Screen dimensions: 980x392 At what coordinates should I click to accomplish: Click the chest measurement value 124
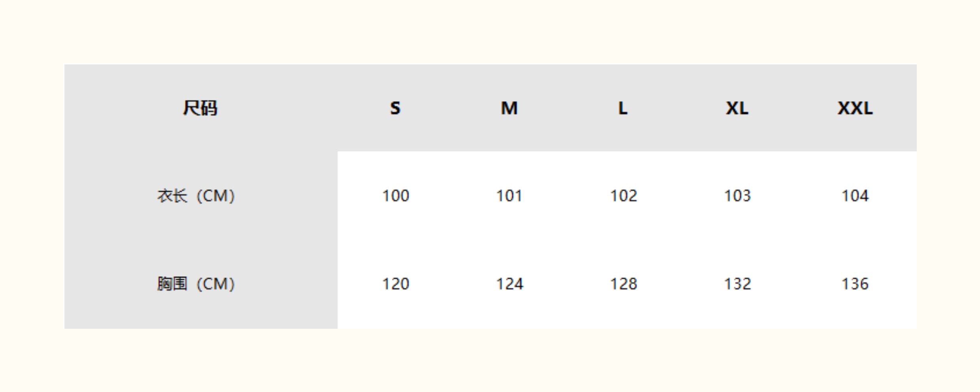(x=509, y=284)
